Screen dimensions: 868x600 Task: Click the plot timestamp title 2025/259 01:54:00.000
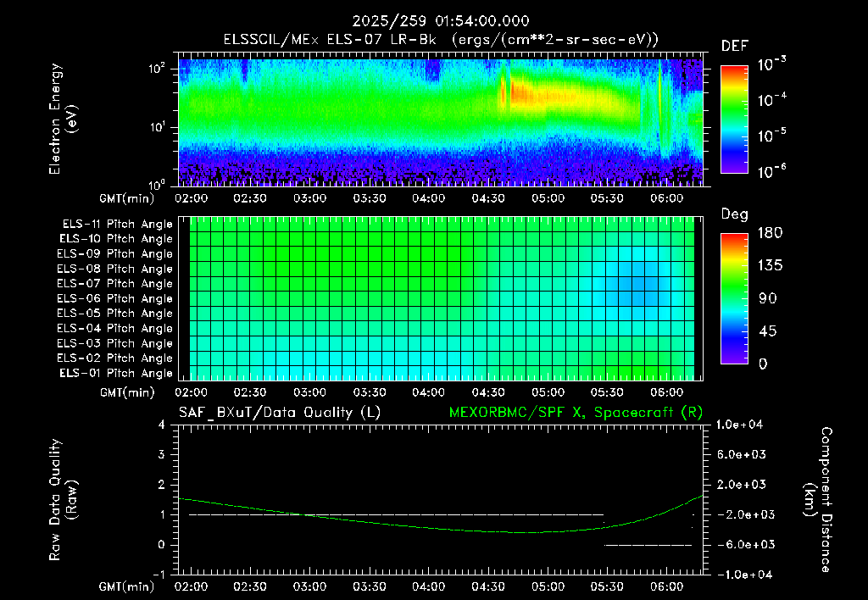pyautogui.click(x=441, y=21)
